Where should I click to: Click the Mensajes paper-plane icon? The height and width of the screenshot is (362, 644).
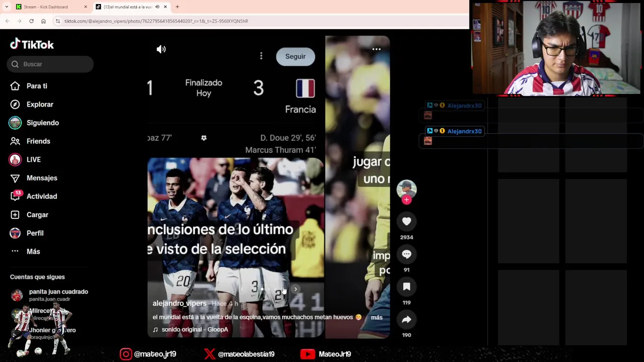tap(15, 178)
